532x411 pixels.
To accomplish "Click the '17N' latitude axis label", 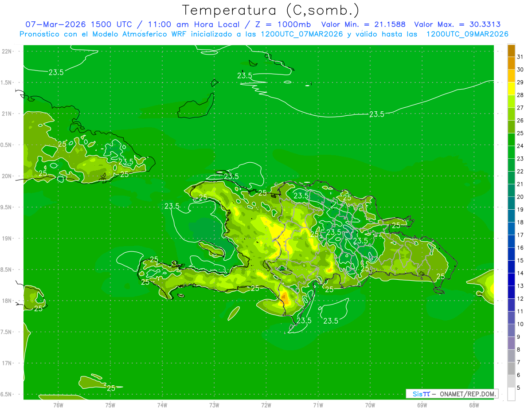I will pyautogui.click(x=7, y=363).
